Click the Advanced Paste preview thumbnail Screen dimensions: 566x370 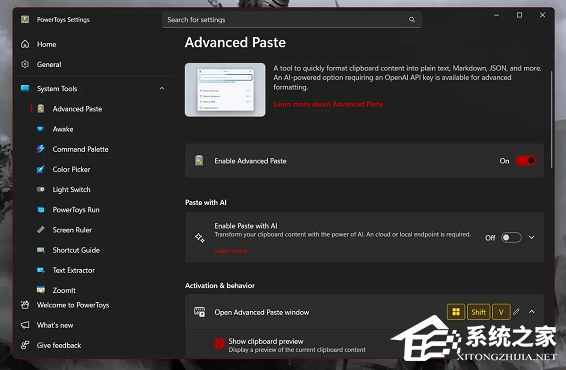click(225, 90)
